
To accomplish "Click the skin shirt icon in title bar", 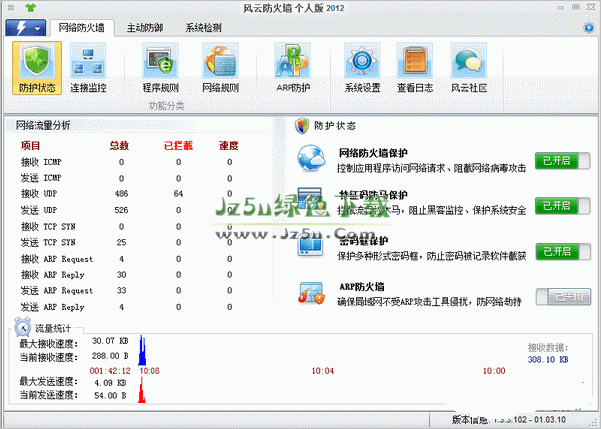I will click(30, 7).
